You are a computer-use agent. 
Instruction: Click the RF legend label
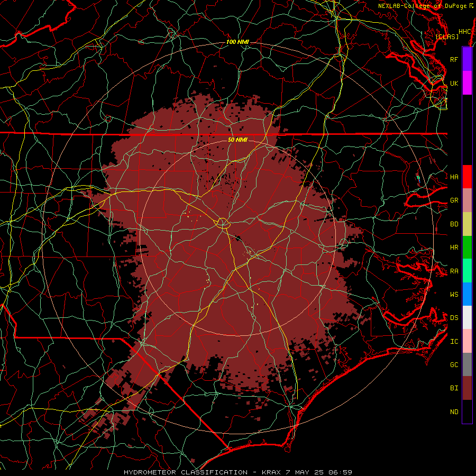click(454, 59)
